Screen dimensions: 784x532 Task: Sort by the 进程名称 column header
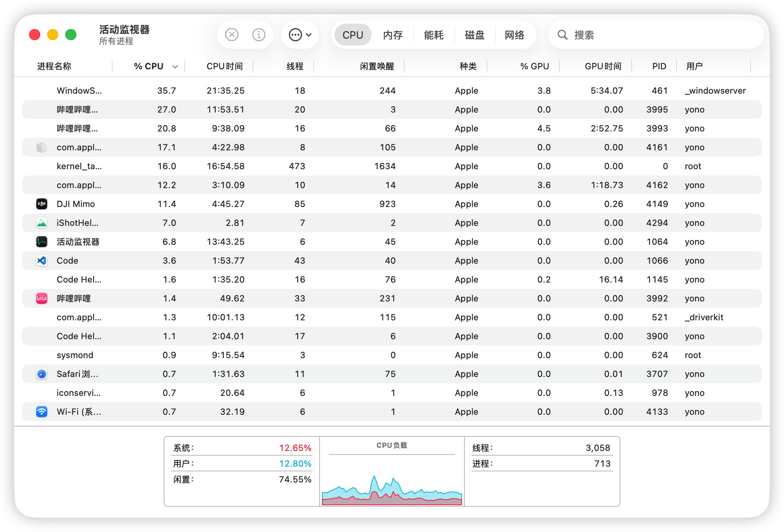[x=54, y=66]
